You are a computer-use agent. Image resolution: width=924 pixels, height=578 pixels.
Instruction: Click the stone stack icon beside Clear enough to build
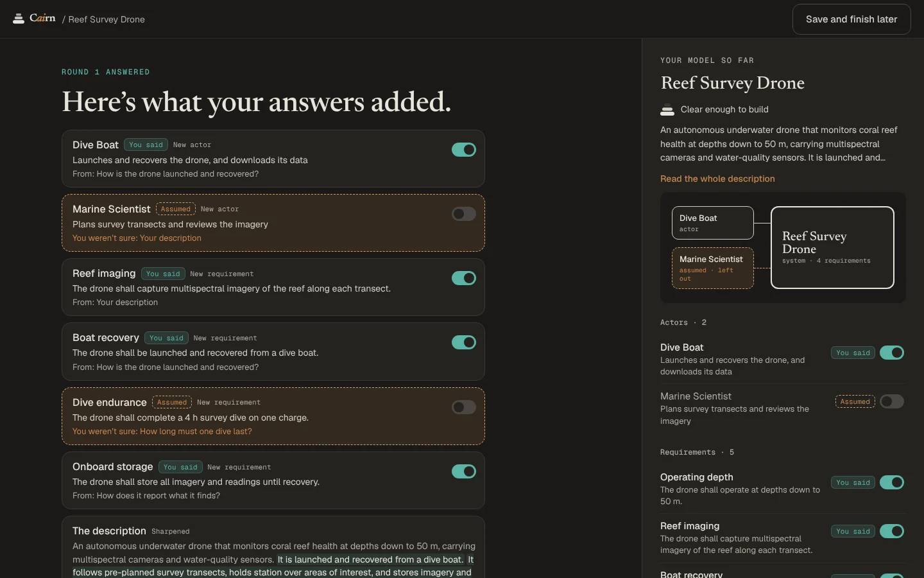tap(667, 110)
